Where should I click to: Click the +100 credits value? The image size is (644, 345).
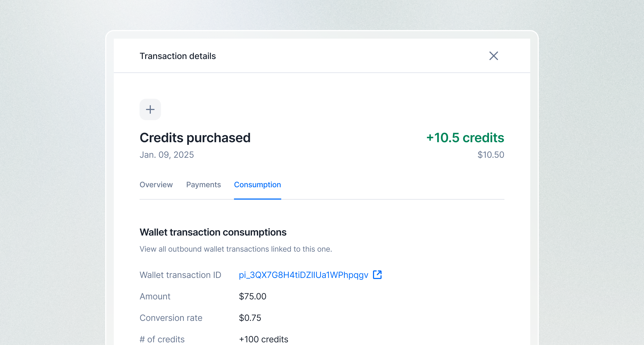264,339
